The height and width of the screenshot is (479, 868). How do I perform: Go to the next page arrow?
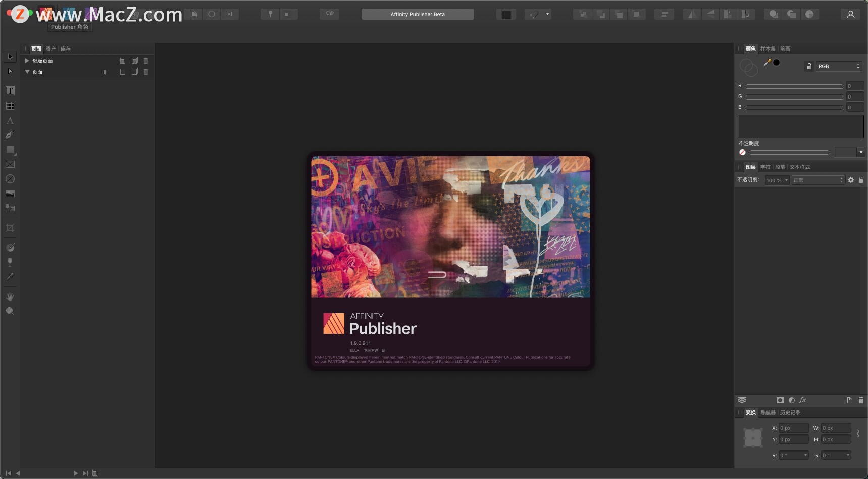tap(76, 473)
